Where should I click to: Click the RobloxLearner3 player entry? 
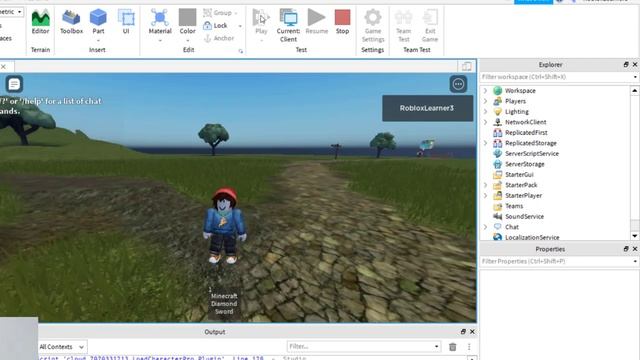(427, 108)
